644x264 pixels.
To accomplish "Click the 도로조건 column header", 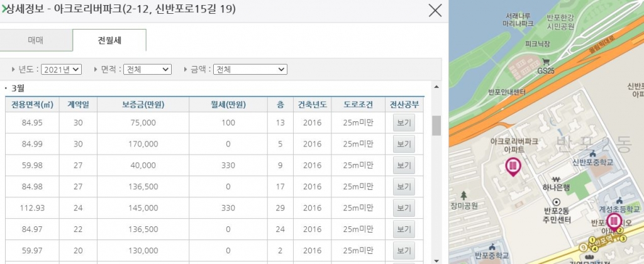I will click(x=358, y=104).
